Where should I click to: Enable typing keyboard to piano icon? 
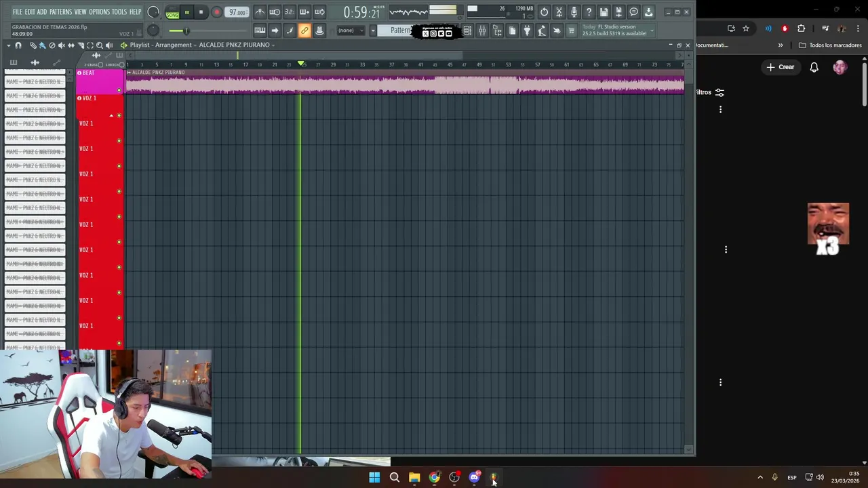pos(260,30)
